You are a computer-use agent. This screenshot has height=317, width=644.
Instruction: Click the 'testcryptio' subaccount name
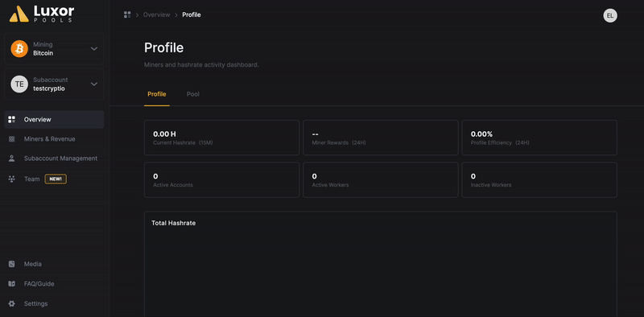(x=49, y=89)
